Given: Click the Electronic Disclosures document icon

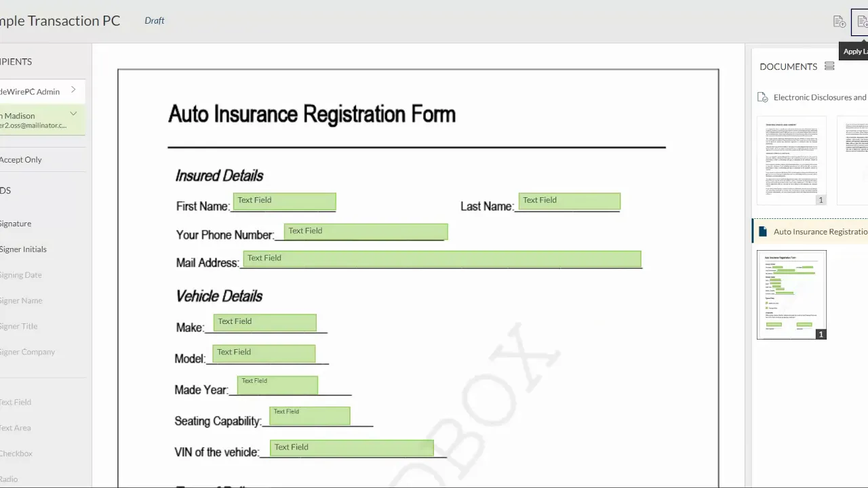Looking at the screenshot, I should pos(762,97).
